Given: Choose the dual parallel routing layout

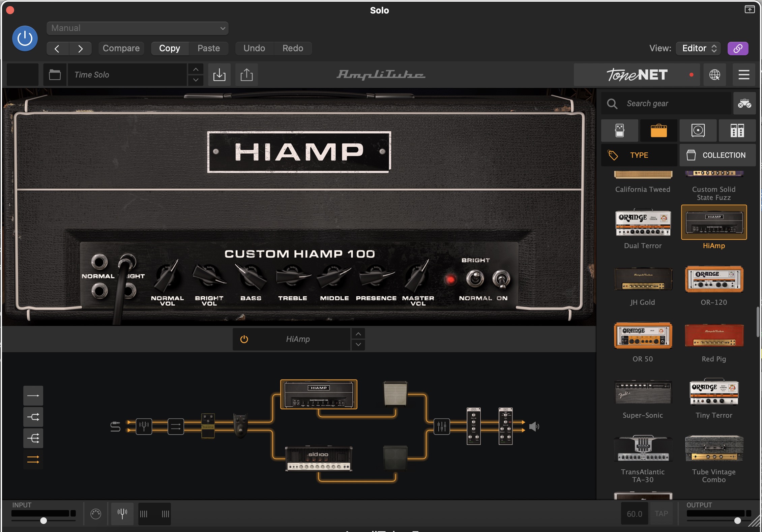Looking at the screenshot, I should tap(33, 460).
